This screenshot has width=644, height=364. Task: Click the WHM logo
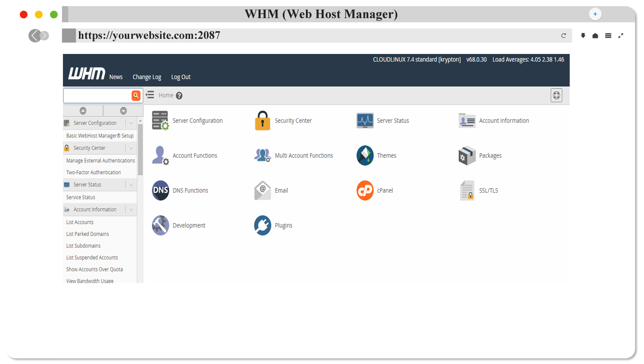[x=87, y=74]
